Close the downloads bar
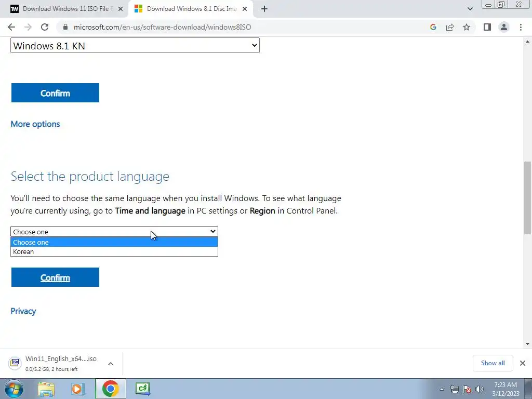The height and width of the screenshot is (399, 532). click(523, 363)
